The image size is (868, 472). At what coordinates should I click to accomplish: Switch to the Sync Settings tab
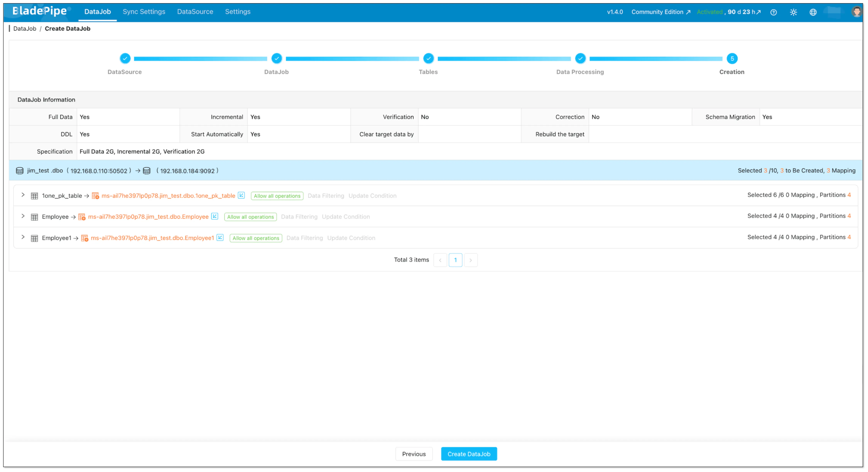click(x=144, y=11)
